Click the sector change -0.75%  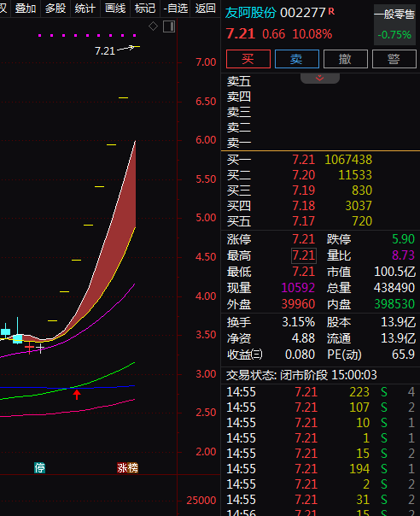pos(394,34)
